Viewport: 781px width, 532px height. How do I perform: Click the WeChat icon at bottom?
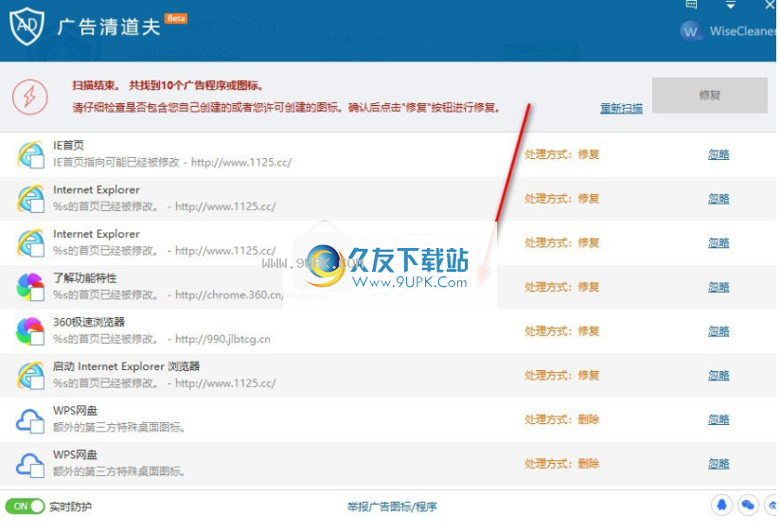coord(748,505)
